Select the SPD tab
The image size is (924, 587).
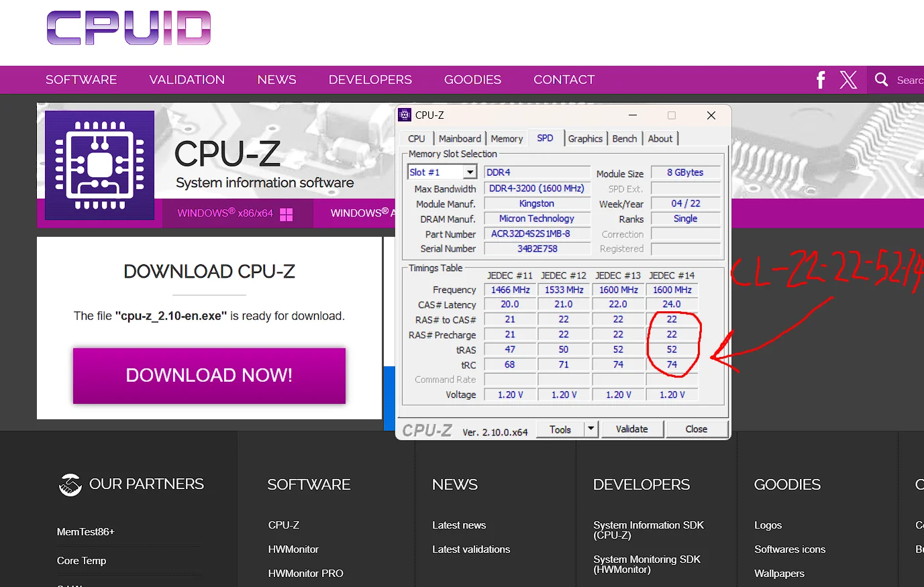pyautogui.click(x=545, y=138)
